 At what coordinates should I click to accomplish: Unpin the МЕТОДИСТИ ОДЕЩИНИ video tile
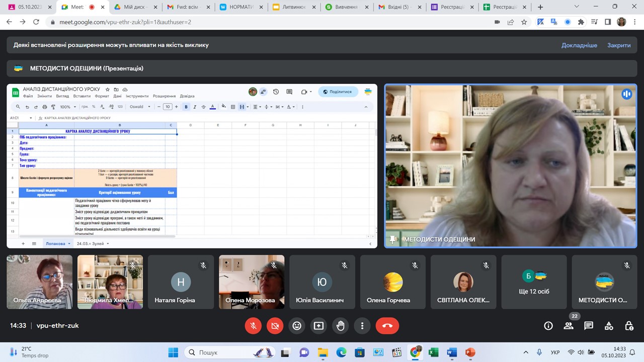[x=393, y=239]
